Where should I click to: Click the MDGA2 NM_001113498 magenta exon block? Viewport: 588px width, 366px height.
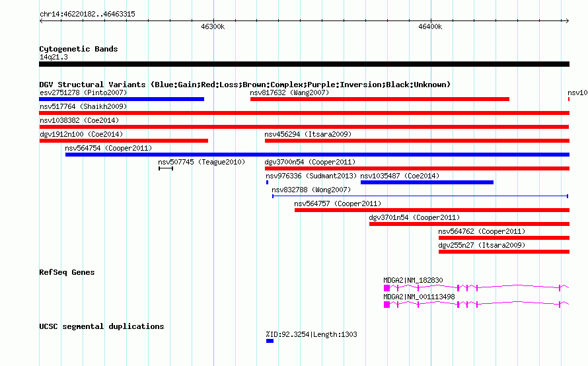(386, 305)
